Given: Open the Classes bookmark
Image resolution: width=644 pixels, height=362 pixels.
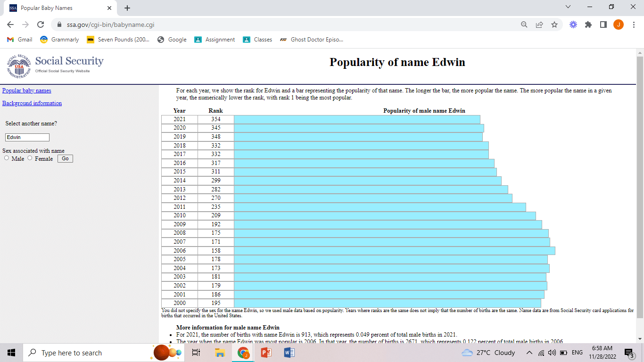Looking at the screenshot, I should pyautogui.click(x=257, y=40).
